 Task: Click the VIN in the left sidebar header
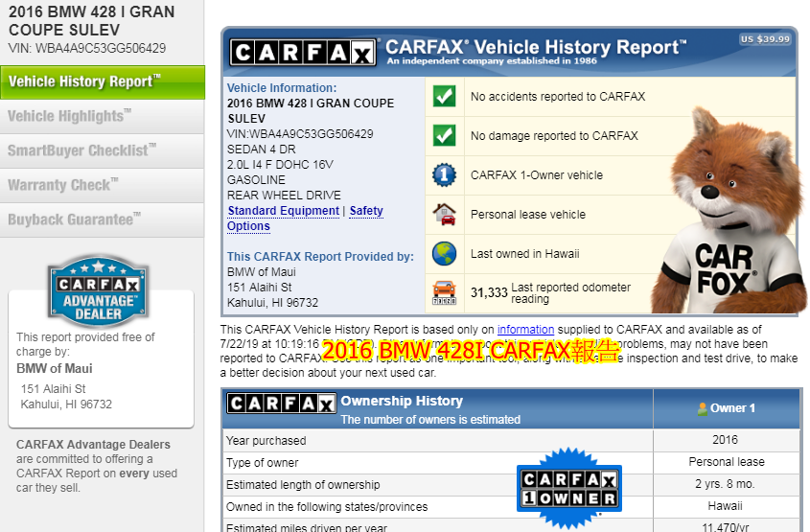point(87,49)
